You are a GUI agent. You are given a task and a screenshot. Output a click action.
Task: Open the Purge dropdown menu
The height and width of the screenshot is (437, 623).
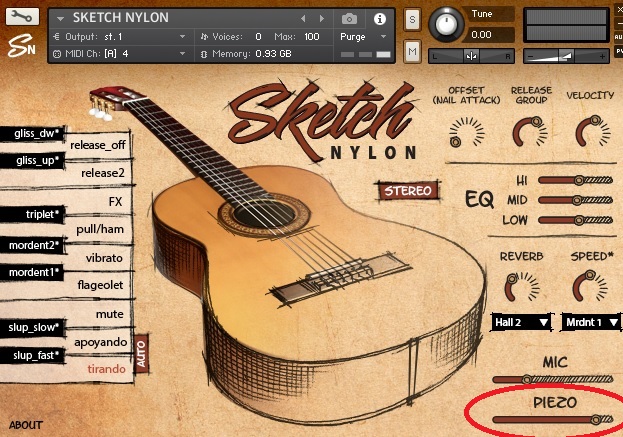pos(363,37)
